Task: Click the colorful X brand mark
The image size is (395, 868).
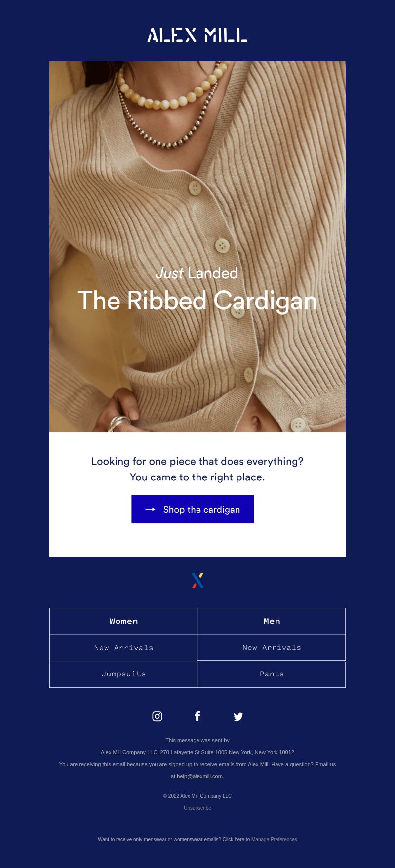Action: pyautogui.click(x=197, y=580)
